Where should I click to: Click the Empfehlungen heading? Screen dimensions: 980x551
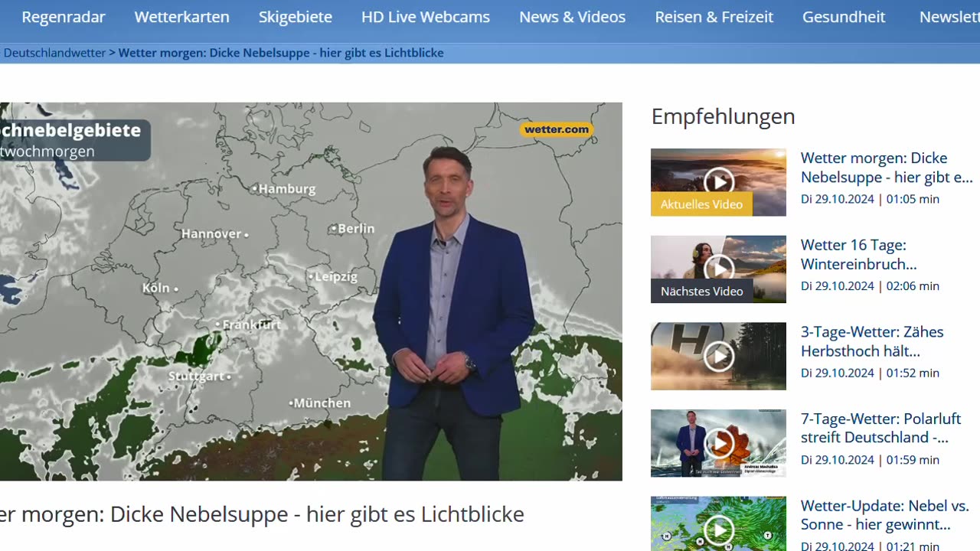[724, 116]
